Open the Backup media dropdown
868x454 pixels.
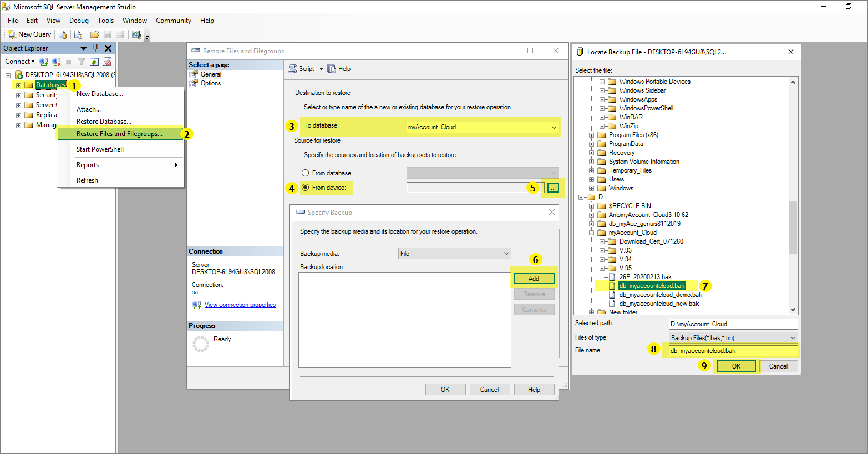pyautogui.click(x=455, y=254)
